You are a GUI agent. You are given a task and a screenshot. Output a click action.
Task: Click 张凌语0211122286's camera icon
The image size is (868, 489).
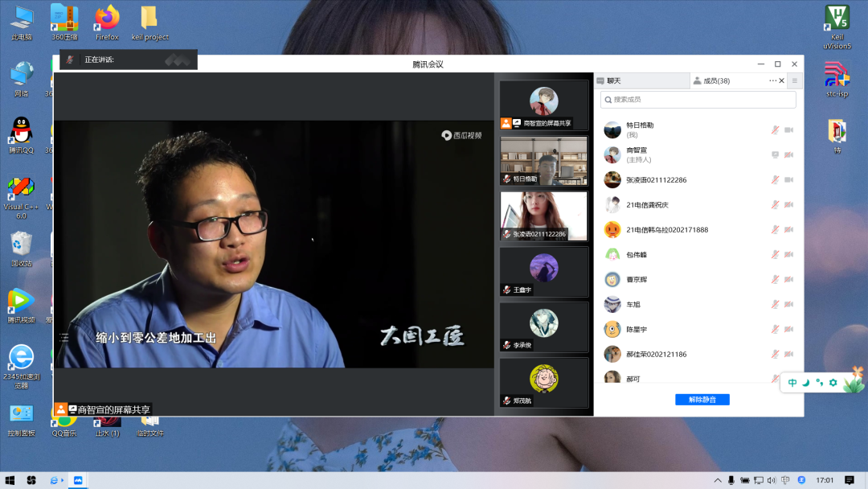789,179
